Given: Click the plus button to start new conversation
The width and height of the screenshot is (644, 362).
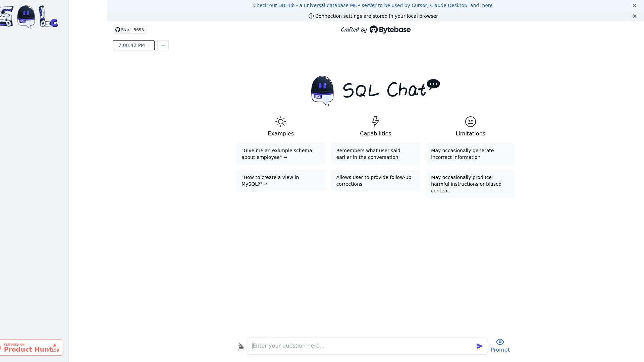Looking at the screenshot, I should point(163,45).
